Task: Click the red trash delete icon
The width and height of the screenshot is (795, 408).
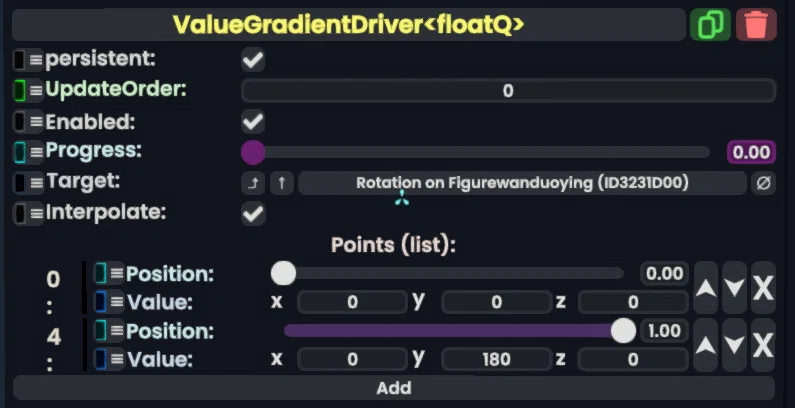Action: 756,24
